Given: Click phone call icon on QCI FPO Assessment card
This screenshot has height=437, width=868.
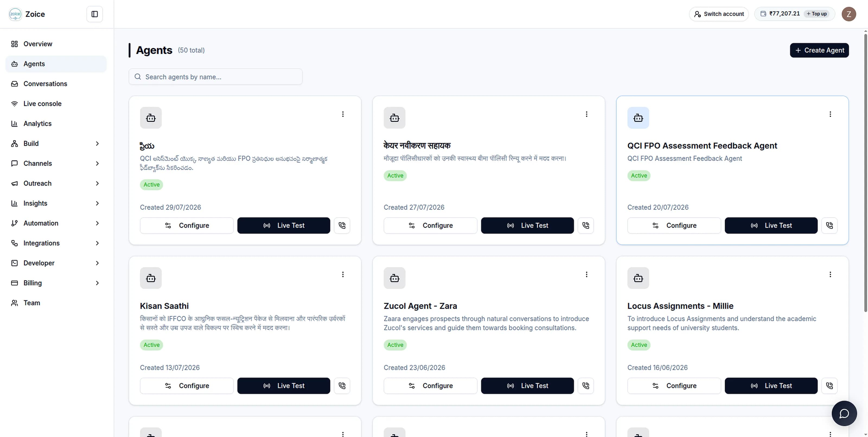Looking at the screenshot, I should 829,225.
